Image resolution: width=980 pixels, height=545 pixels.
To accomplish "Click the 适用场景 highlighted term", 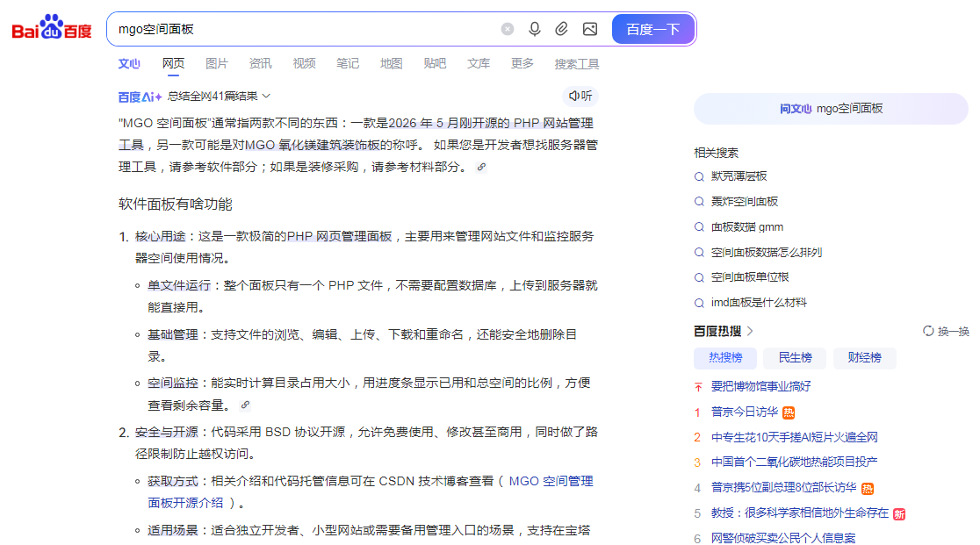I will pos(172,530).
